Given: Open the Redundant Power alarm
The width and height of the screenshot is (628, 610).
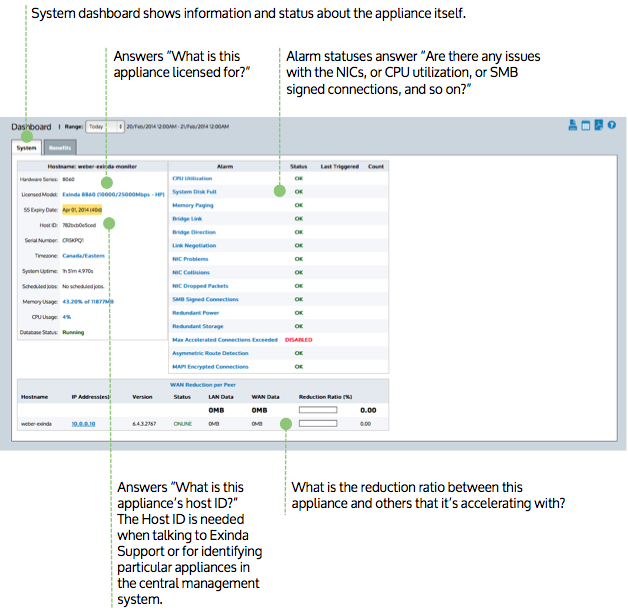Looking at the screenshot, I should coord(195,313).
